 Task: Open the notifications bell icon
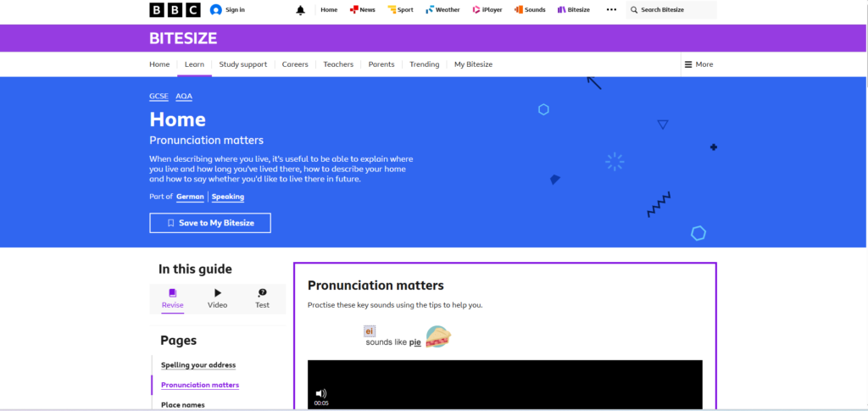300,10
